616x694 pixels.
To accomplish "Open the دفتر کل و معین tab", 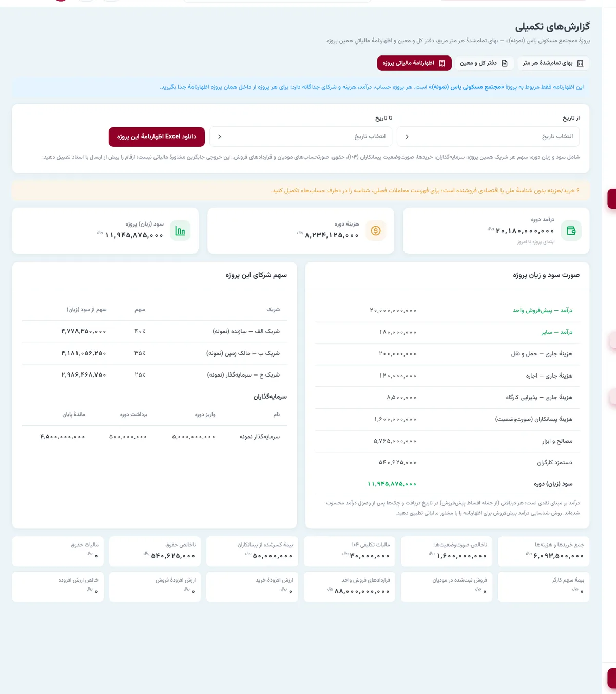I will click(x=484, y=63).
